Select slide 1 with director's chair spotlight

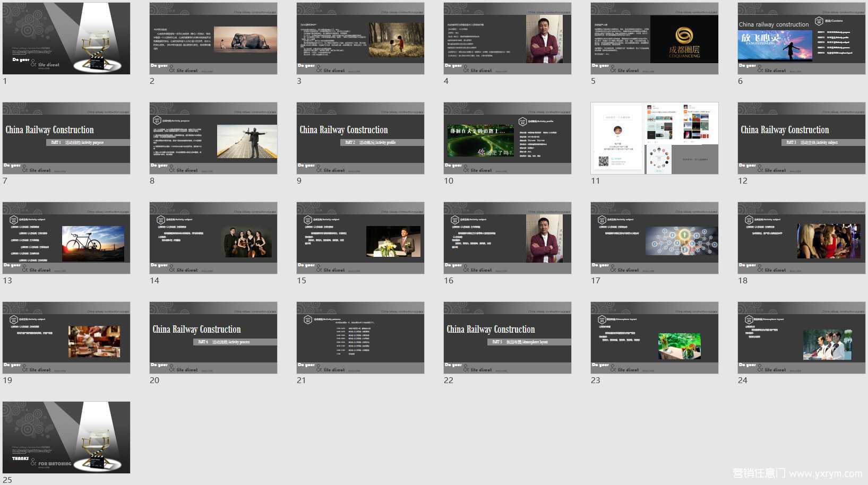[66, 38]
